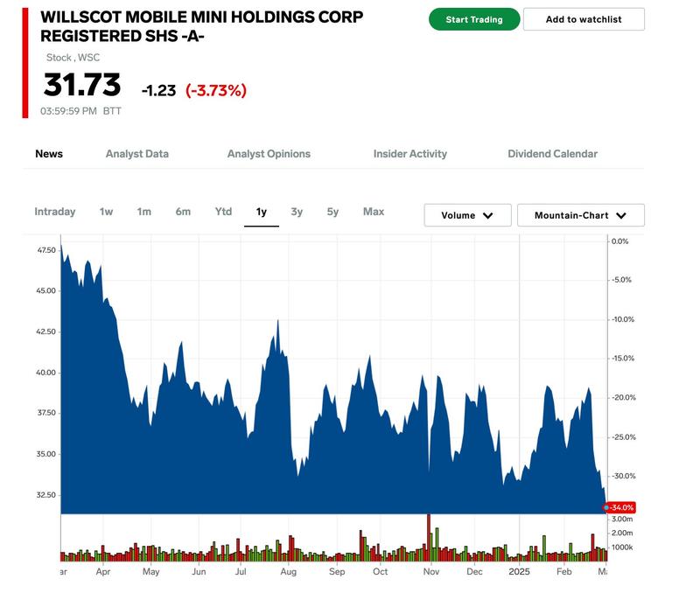Select the Intraday chart range
Viewport: 700px width, 593px height.
(55, 212)
